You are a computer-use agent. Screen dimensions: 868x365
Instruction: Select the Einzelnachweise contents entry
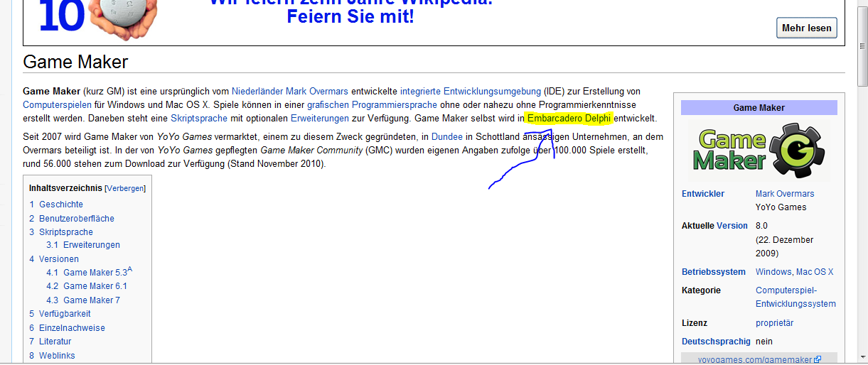(x=72, y=328)
